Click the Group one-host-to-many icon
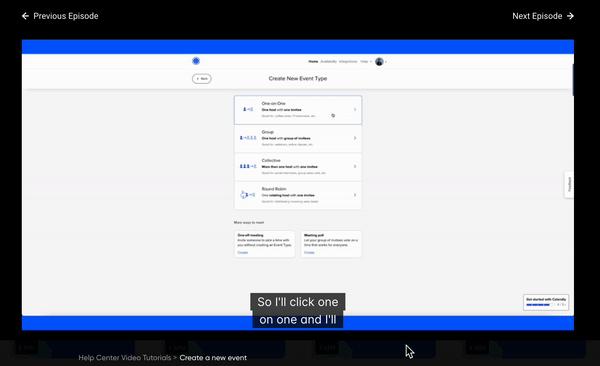This screenshot has height=366, width=600. click(248, 138)
